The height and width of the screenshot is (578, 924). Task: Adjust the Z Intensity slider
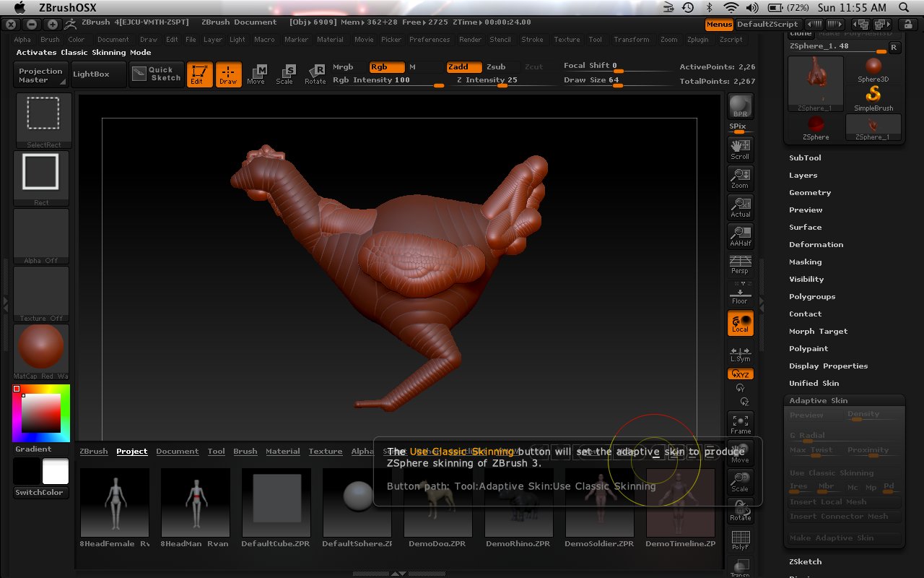point(494,81)
